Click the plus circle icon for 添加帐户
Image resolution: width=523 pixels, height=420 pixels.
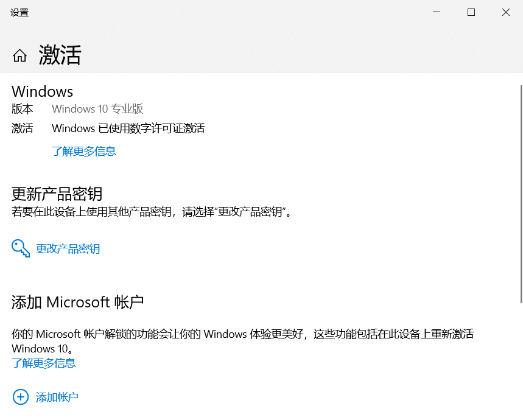pyautogui.click(x=21, y=397)
